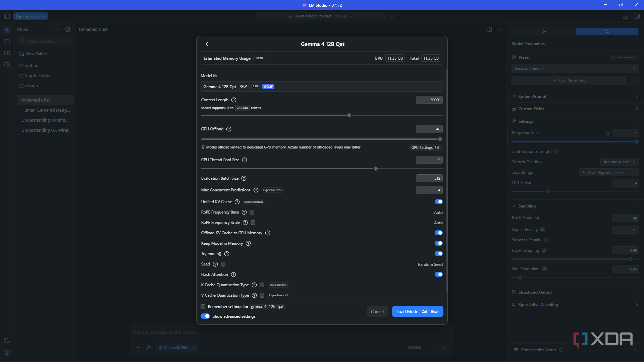Switch to the wrench tab in right panel
This screenshot has height=362, width=644.
pyautogui.click(x=544, y=32)
